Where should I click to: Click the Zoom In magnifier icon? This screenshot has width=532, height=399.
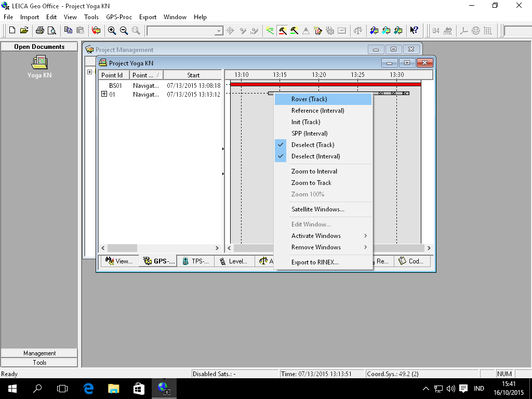point(112,31)
